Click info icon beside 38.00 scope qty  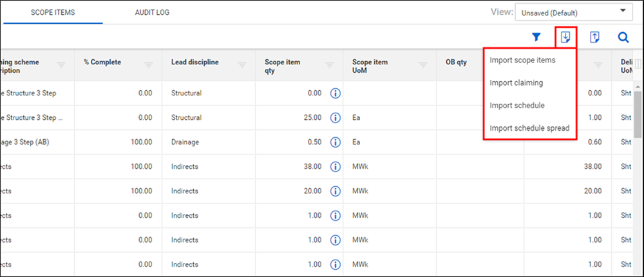pyautogui.click(x=335, y=167)
